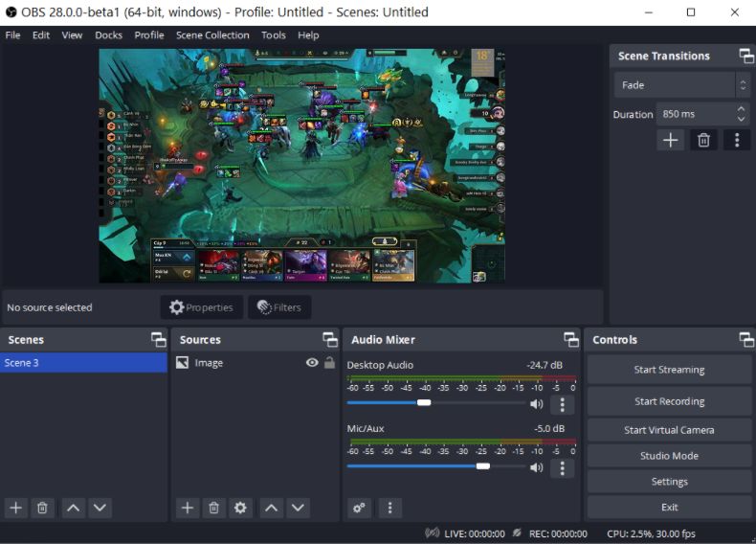This screenshot has width=756, height=544.
Task: Click Start Virtual Camera
Action: coord(669,430)
